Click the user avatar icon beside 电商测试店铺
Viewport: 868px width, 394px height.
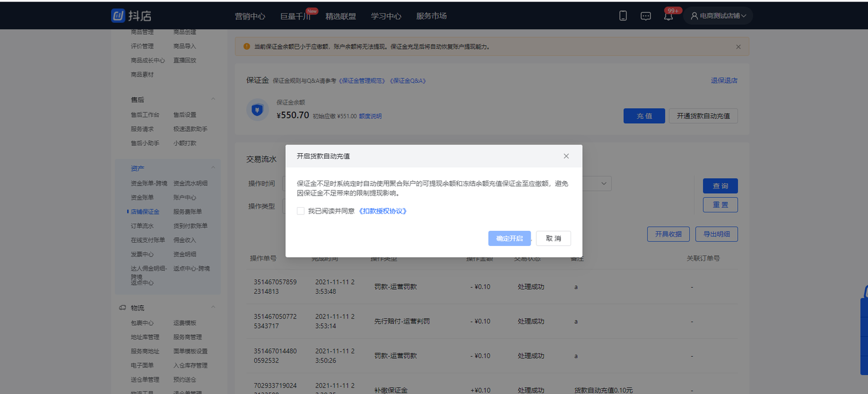pyautogui.click(x=694, y=16)
